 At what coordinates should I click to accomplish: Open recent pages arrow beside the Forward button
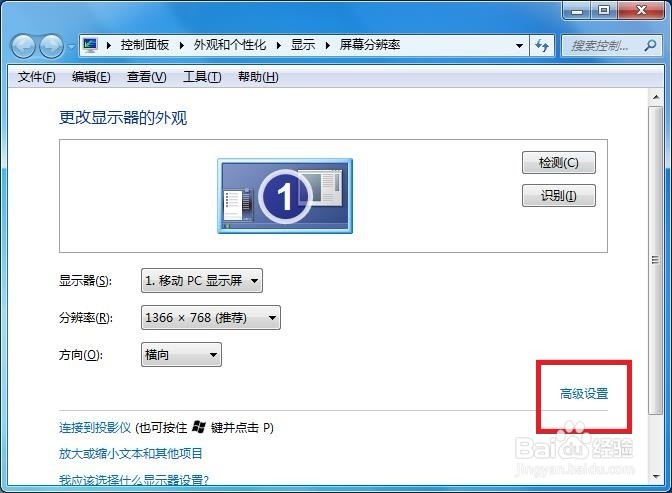[x=71, y=46]
